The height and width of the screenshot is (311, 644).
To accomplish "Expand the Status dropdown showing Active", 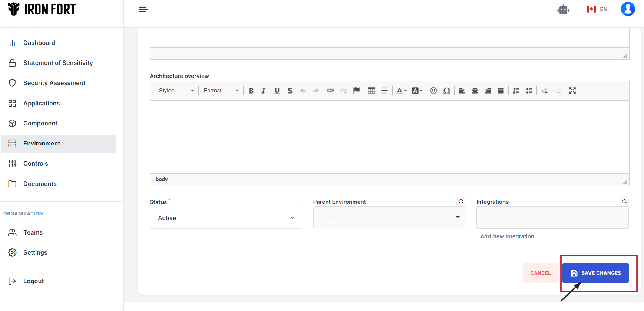I will pos(226,218).
